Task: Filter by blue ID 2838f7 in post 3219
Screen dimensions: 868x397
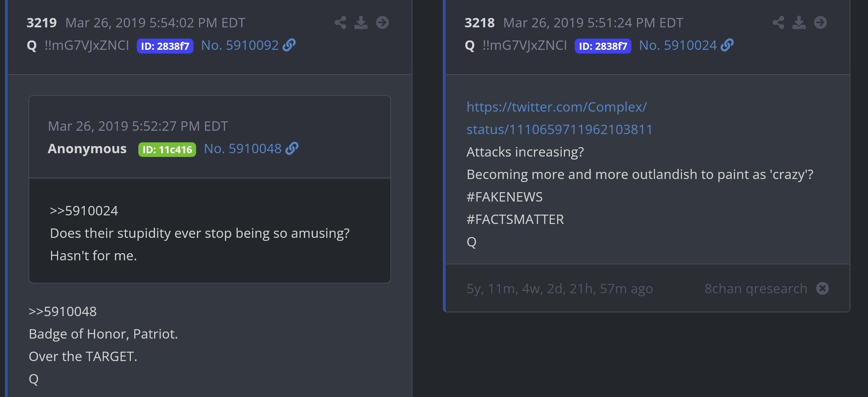Action: pyautogui.click(x=165, y=46)
